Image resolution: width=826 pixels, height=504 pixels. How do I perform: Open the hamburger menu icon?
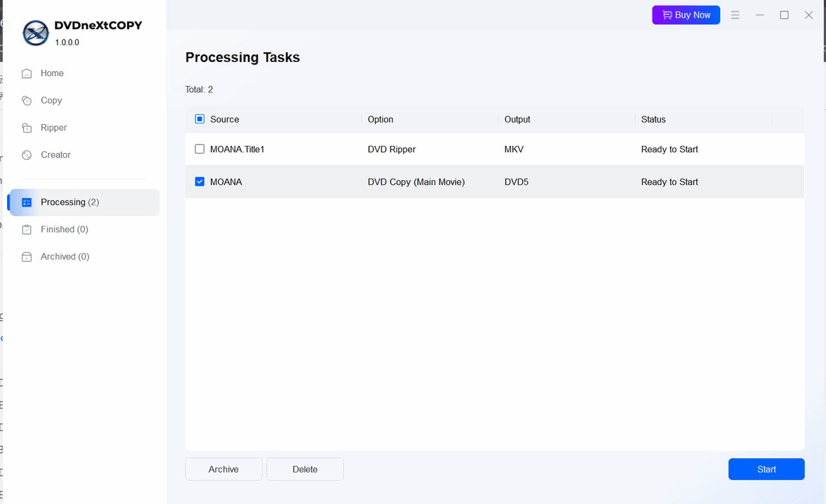coord(735,15)
